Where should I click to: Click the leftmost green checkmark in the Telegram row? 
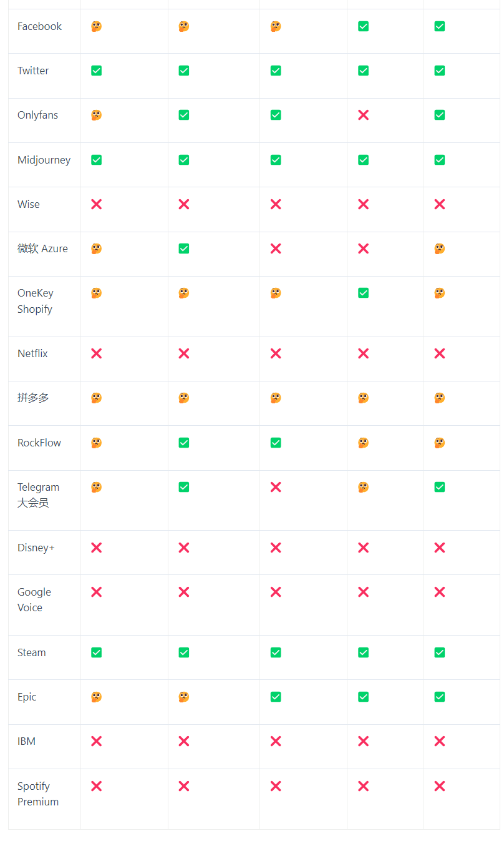pyautogui.click(x=183, y=487)
